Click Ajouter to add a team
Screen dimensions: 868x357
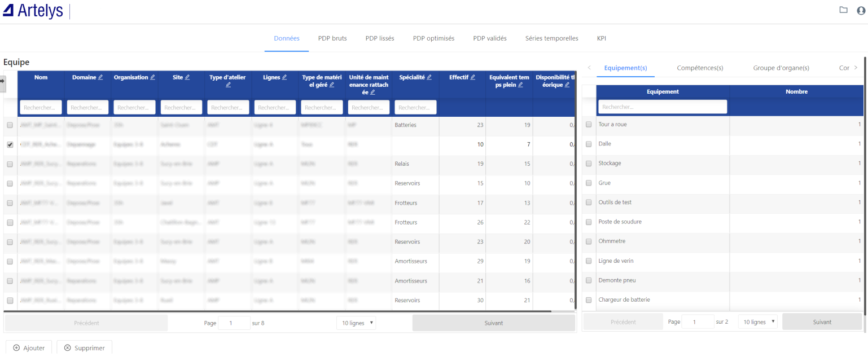(29, 348)
